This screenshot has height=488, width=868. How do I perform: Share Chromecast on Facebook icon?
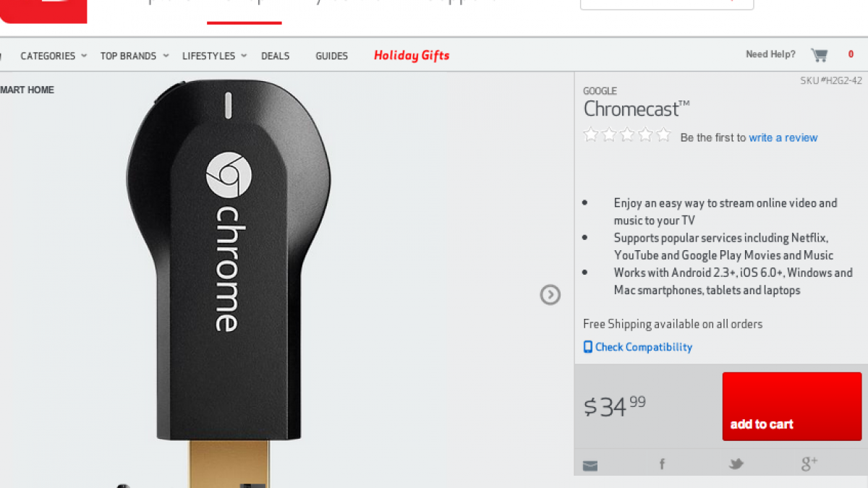[x=662, y=464]
